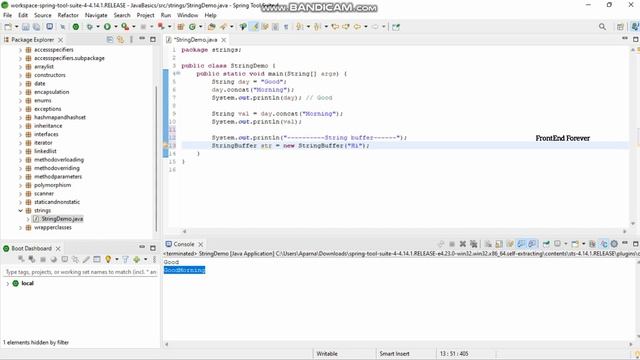Open the Boot Dashboard green toolbar icon
Screen dimensions: 640x360
click(76, 27)
